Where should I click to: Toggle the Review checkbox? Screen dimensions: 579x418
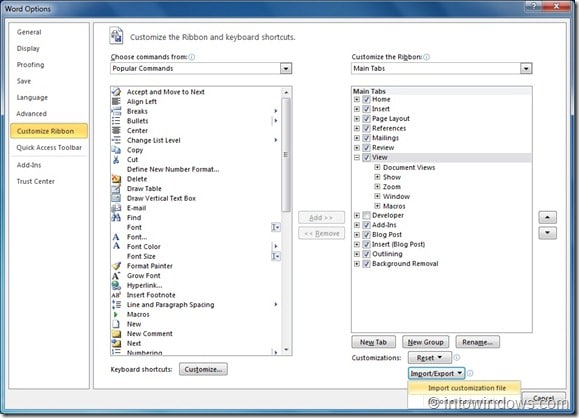click(366, 147)
